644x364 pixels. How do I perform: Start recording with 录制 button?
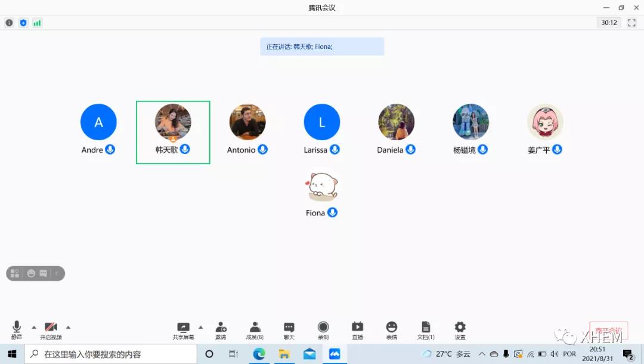coord(323,330)
